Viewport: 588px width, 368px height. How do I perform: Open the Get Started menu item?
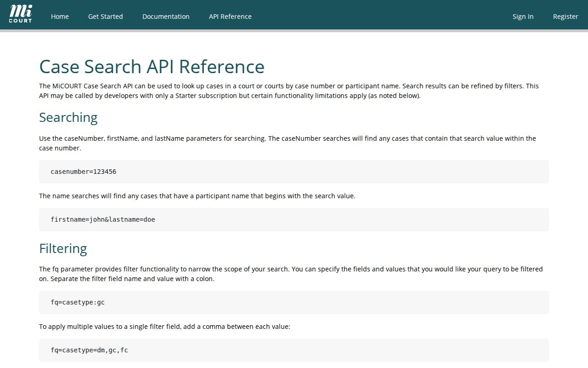[106, 17]
